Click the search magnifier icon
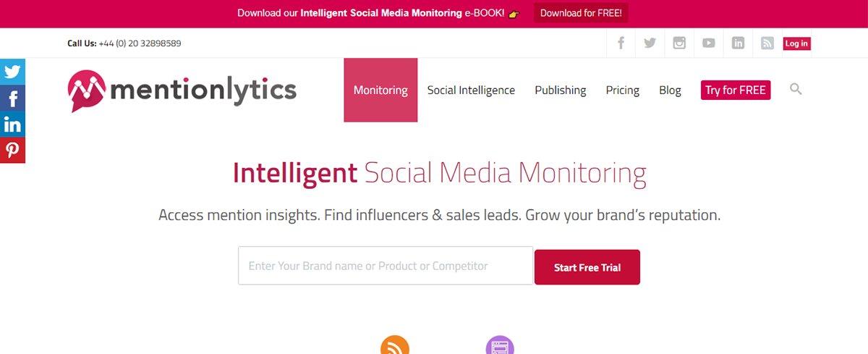The image size is (868, 354). tap(796, 90)
